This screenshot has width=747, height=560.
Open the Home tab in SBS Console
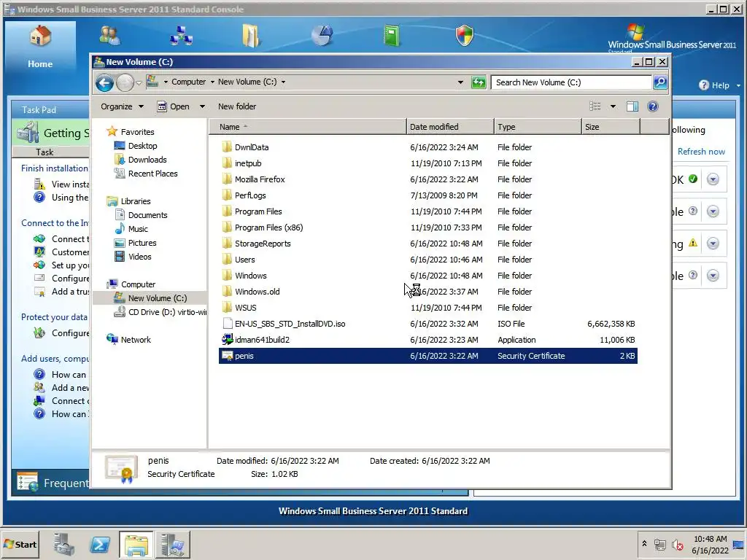40,47
